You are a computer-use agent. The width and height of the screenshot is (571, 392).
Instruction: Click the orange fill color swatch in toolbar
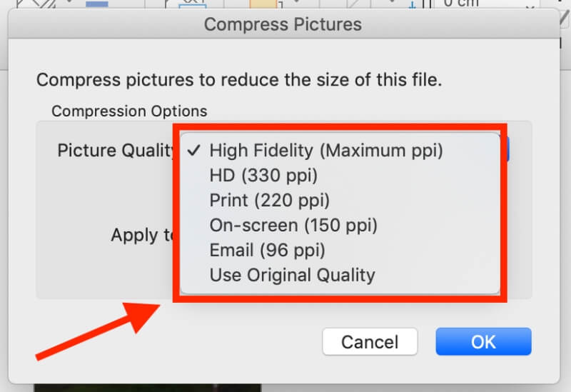click(263, 4)
